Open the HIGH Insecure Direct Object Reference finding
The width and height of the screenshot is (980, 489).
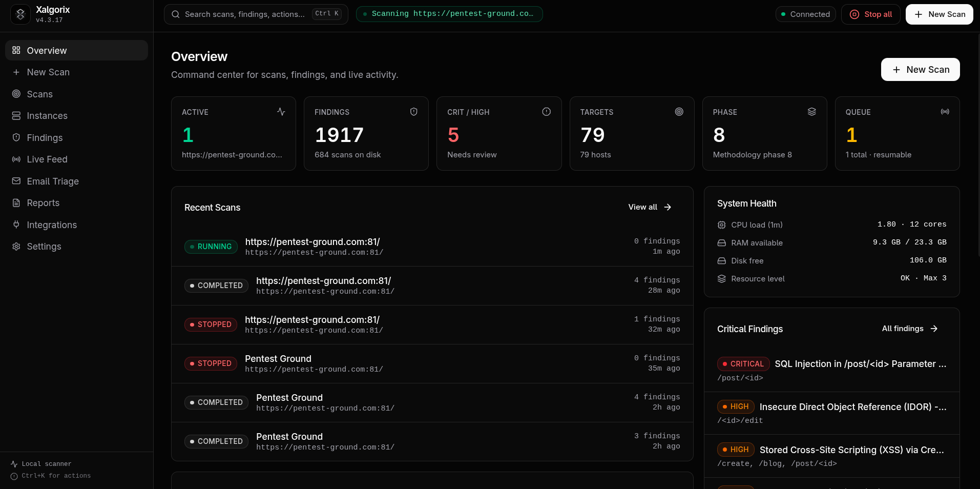point(832,413)
